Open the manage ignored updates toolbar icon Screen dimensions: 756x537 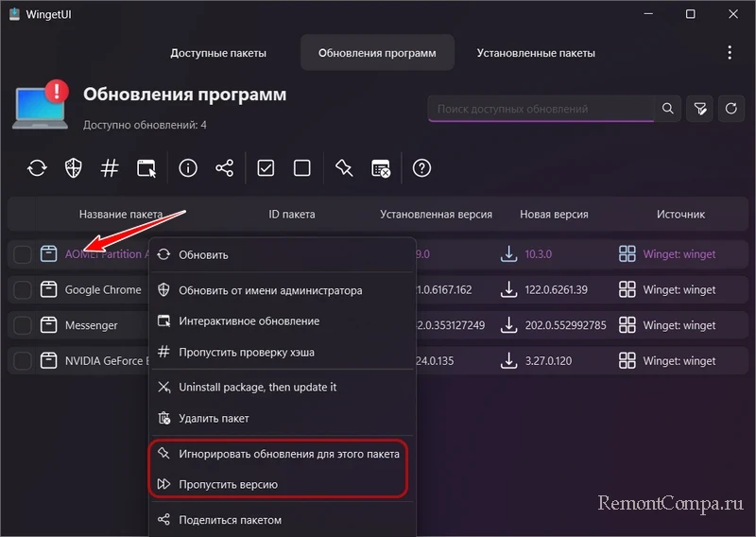coord(381,168)
